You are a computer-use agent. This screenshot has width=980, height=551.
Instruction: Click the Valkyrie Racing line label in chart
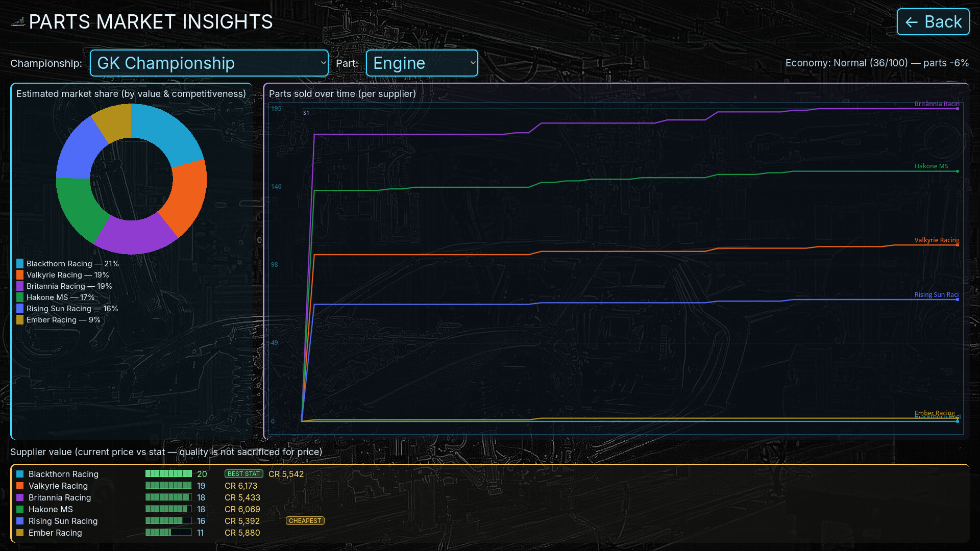(x=937, y=240)
